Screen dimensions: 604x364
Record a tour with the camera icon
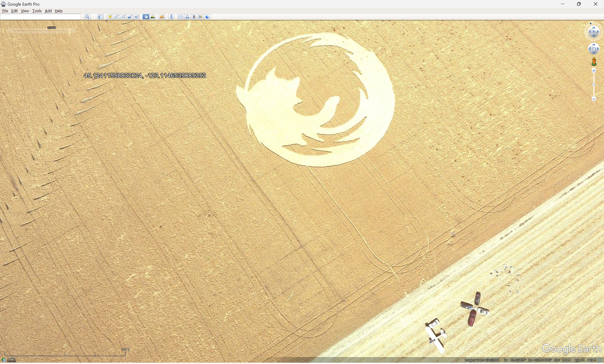coord(137,17)
